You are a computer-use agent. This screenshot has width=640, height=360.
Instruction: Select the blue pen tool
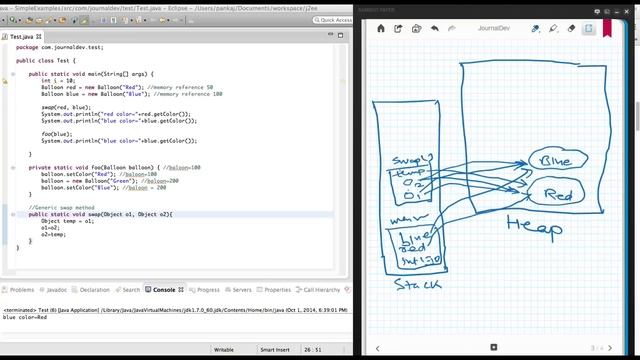535,28
